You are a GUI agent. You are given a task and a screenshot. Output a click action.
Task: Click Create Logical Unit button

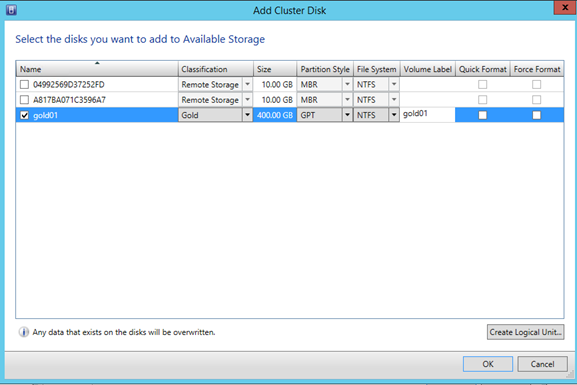525,332
